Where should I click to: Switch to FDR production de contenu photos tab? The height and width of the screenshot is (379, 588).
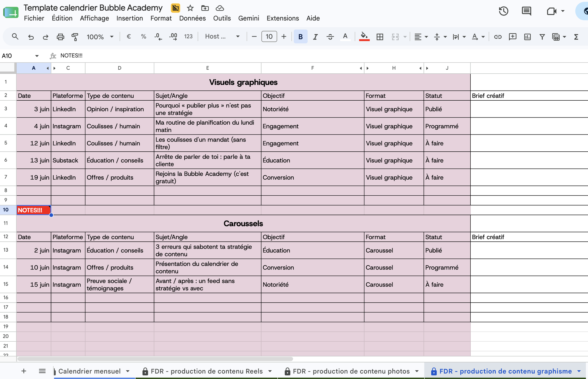(x=351, y=371)
